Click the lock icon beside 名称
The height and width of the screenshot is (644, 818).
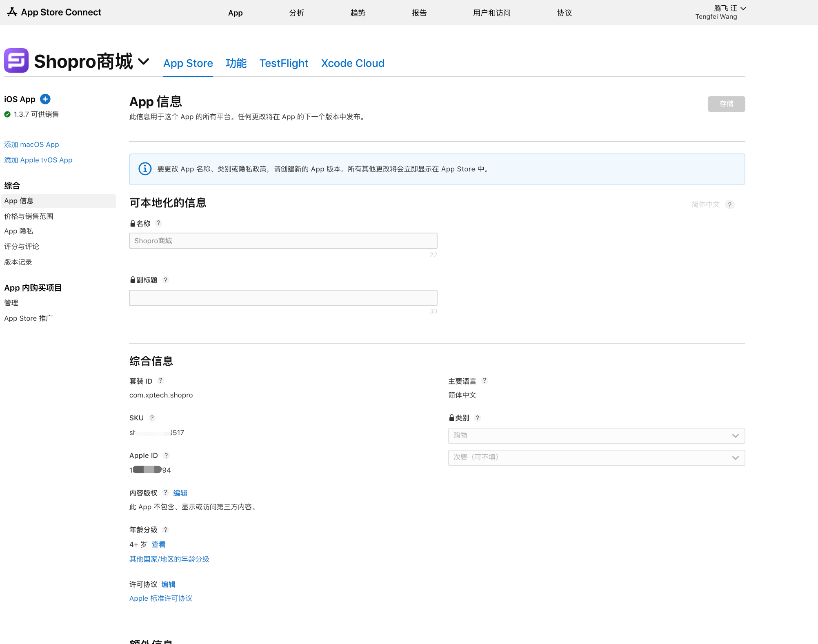tap(133, 223)
